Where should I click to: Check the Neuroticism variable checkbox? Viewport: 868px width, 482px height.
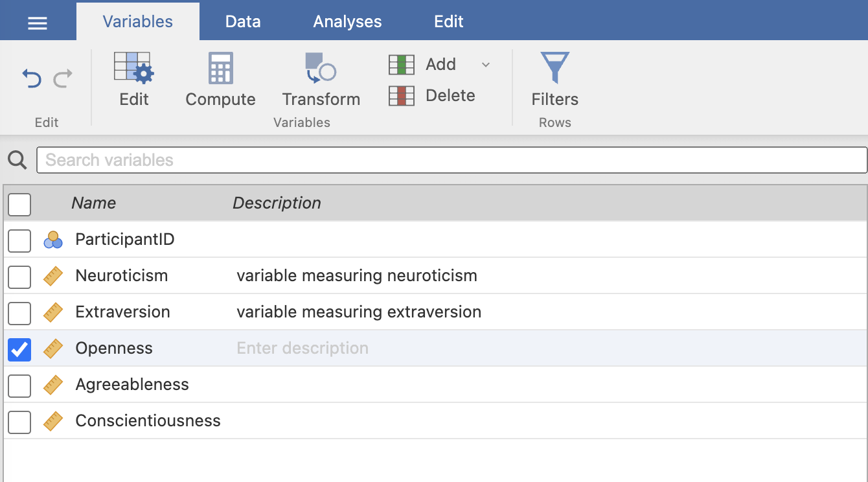point(19,276)
